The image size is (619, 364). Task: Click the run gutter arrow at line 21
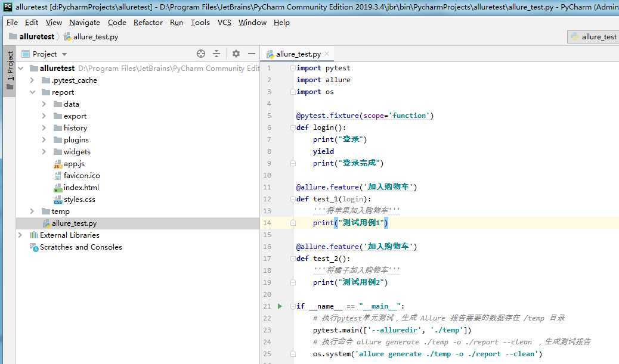(x=280, y=306)
